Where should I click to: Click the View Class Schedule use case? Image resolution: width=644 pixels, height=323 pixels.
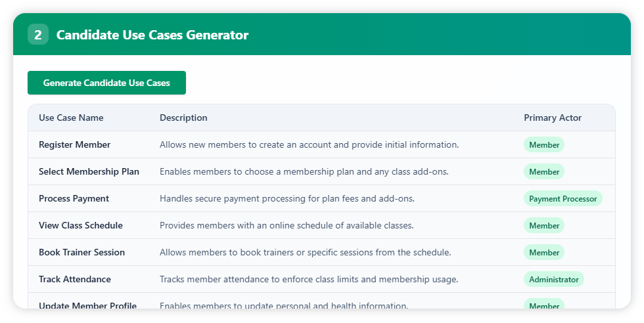coord(81,225)
